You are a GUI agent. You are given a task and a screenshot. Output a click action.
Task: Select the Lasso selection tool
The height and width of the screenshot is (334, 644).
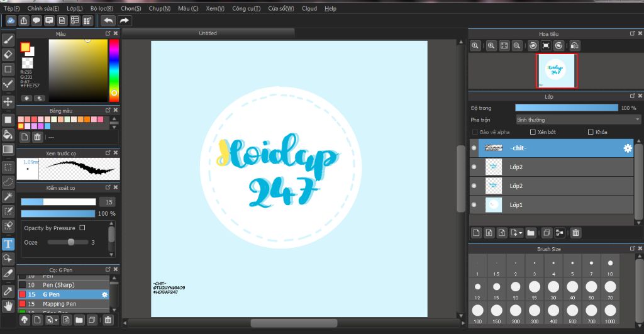click(x=8, y=182)
